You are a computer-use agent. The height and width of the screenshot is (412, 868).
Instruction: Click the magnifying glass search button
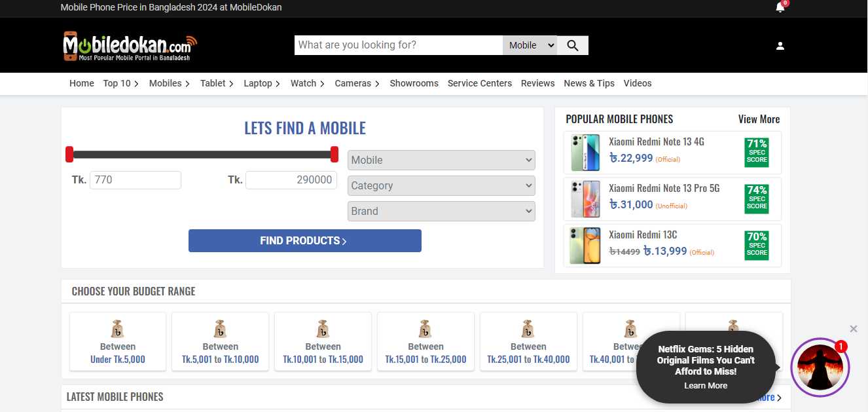pyautogui.click(x=573, y=45)
